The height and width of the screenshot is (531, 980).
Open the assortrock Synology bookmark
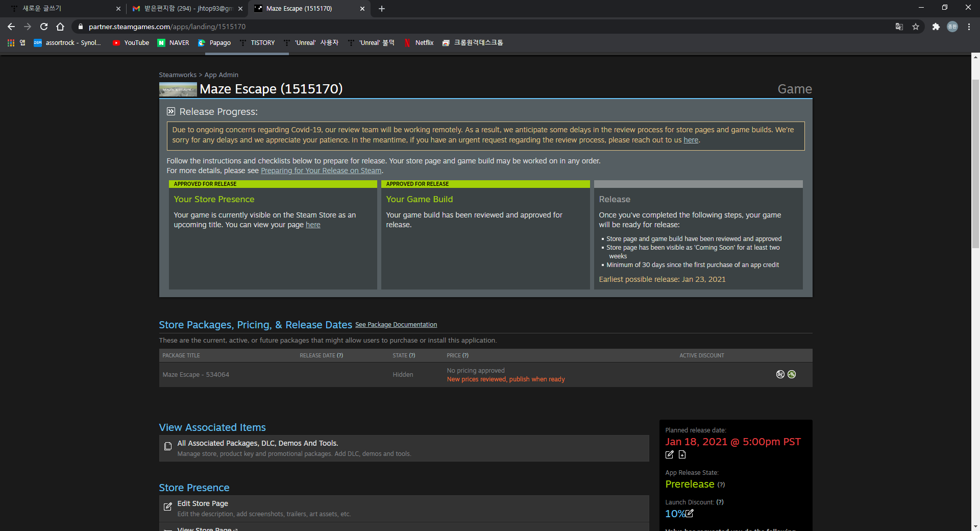point(67,43)
